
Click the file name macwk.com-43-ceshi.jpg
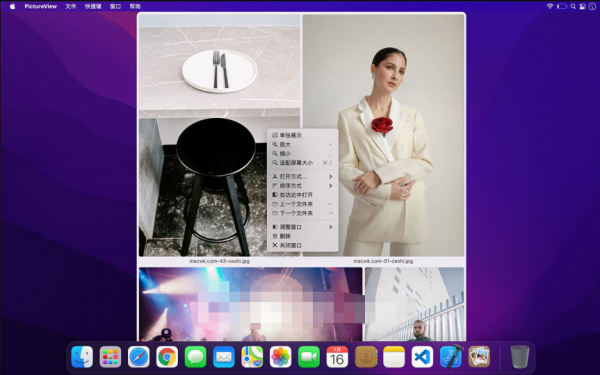coord(219,261)
